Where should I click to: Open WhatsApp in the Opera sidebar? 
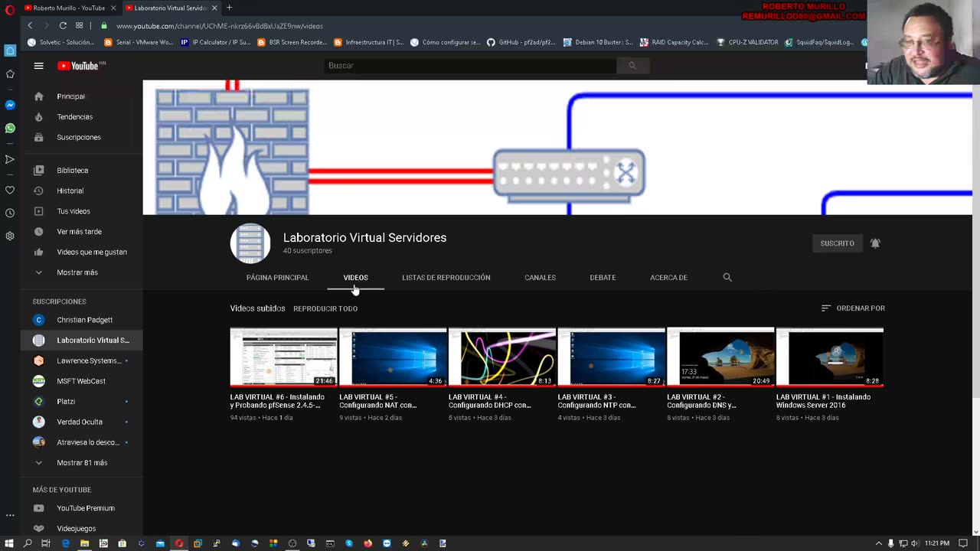click(x=10, y=128)
